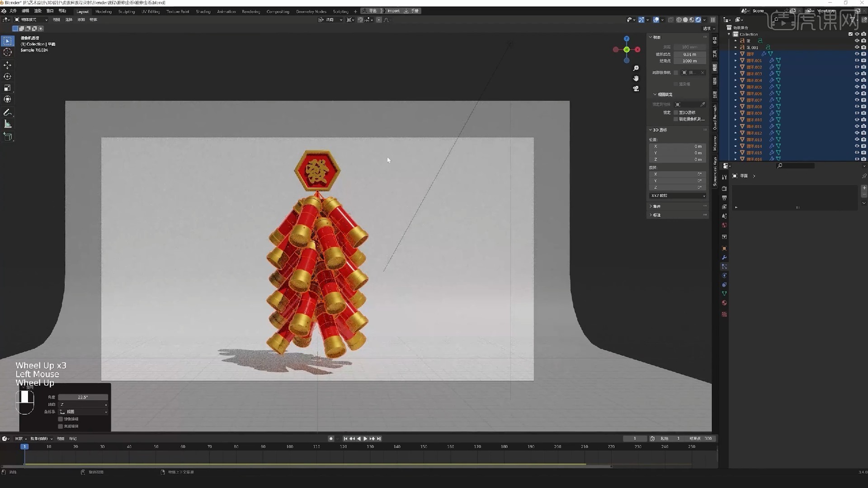Switch to wireframe viewport shading
This screenshot has width=868, height=488.
pos(679,20)
